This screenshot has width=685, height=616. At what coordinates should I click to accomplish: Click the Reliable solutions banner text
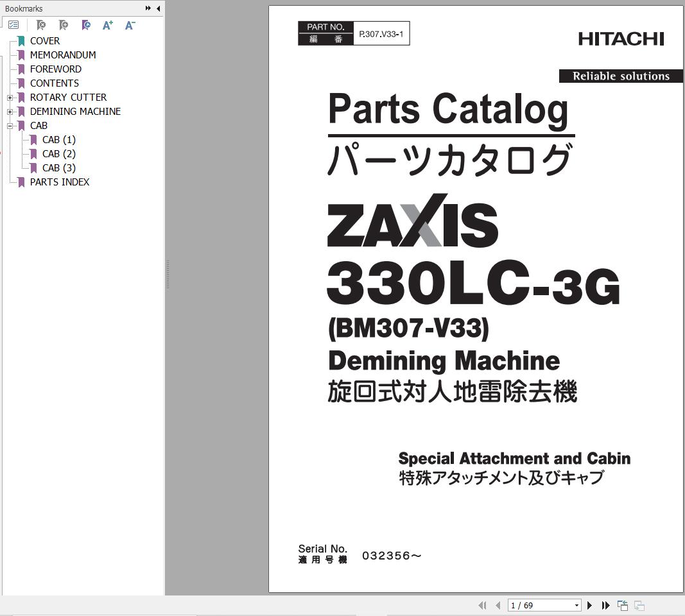click(x=621, y=76)
